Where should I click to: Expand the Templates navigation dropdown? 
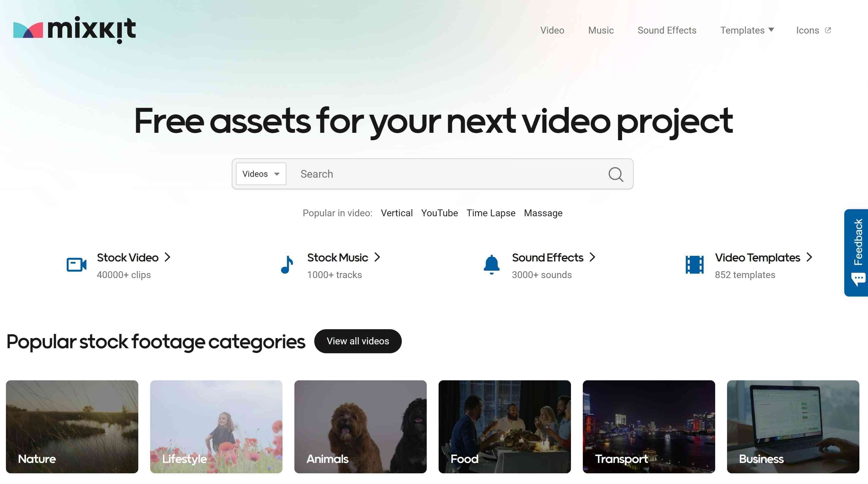[x=747, y=30]
